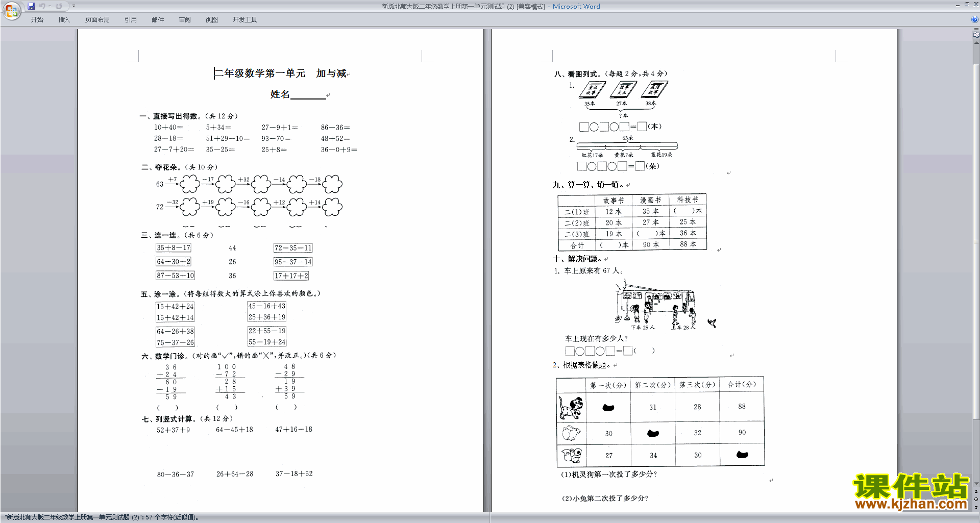Click document title 二年级数学第一单元 加与减
The height and width of the screenshot is (523, 980).
281,73
